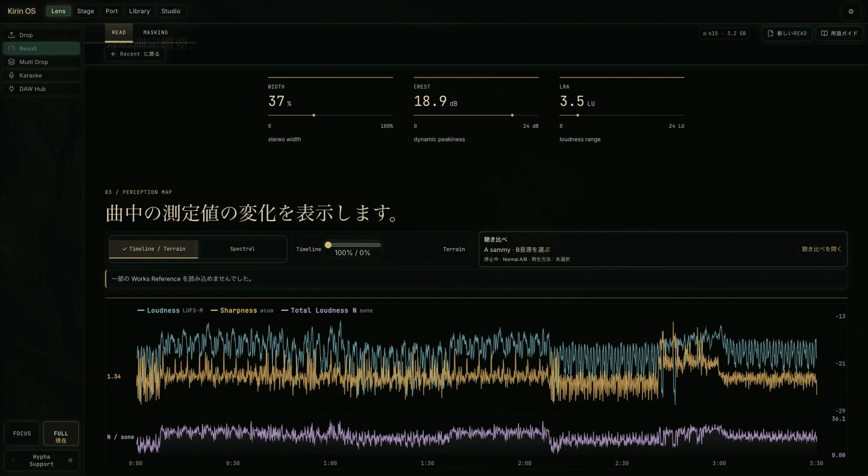Screen dimensions: 868x476
Task: Click the Drop upload icon in sidebar
Action: [x=11, y=35]
